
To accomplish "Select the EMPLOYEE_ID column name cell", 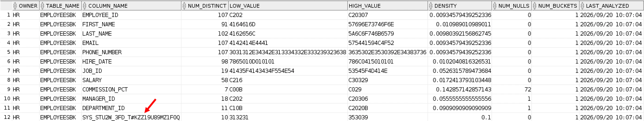I will pos(131,15).
